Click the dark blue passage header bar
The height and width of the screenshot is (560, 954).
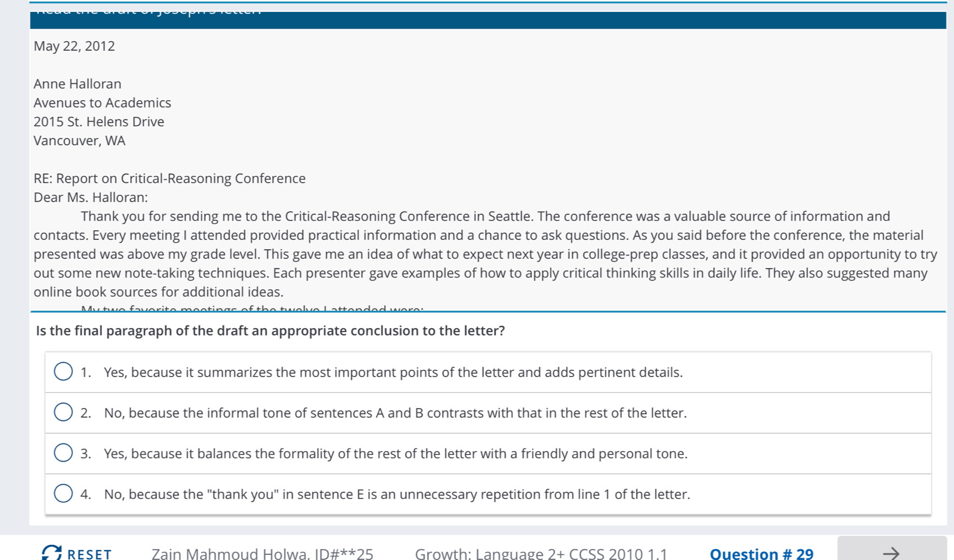point(488,20)
